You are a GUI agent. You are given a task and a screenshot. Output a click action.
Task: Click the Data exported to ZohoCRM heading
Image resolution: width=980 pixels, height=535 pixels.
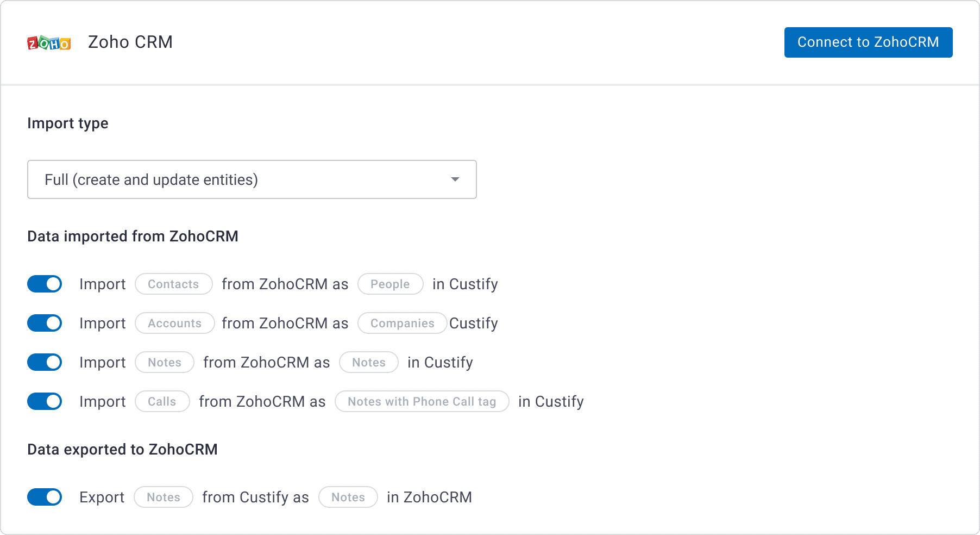[123, 449]
